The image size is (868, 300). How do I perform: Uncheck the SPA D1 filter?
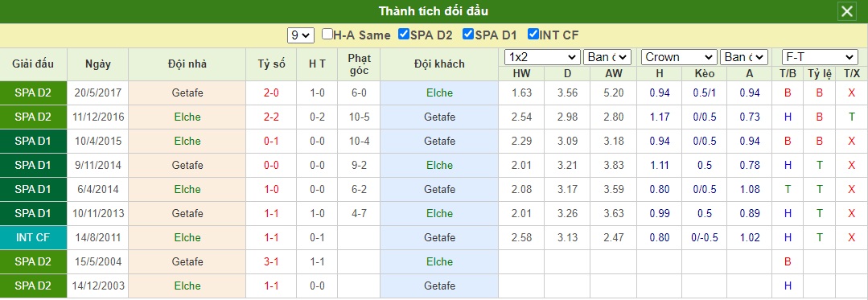(467, 35)
